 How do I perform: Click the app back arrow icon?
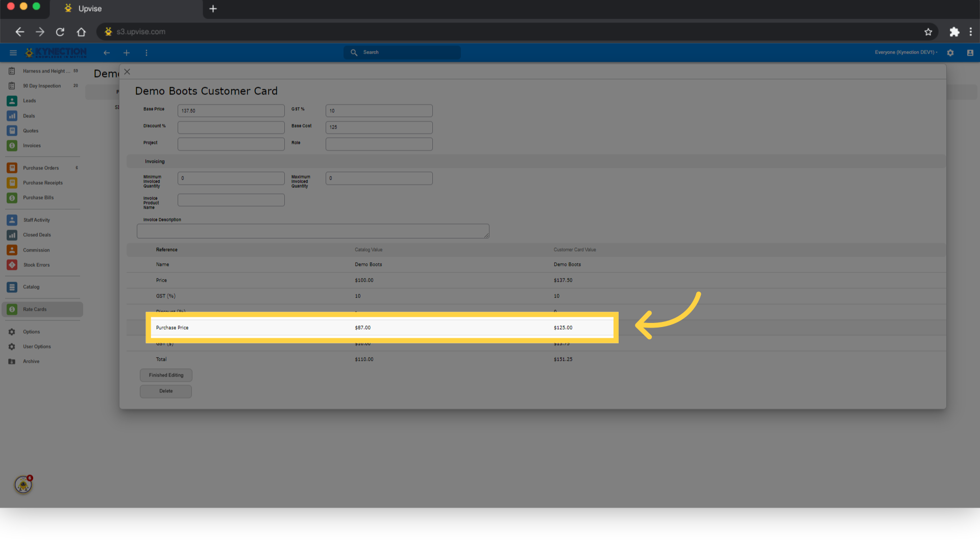(107, 53)
